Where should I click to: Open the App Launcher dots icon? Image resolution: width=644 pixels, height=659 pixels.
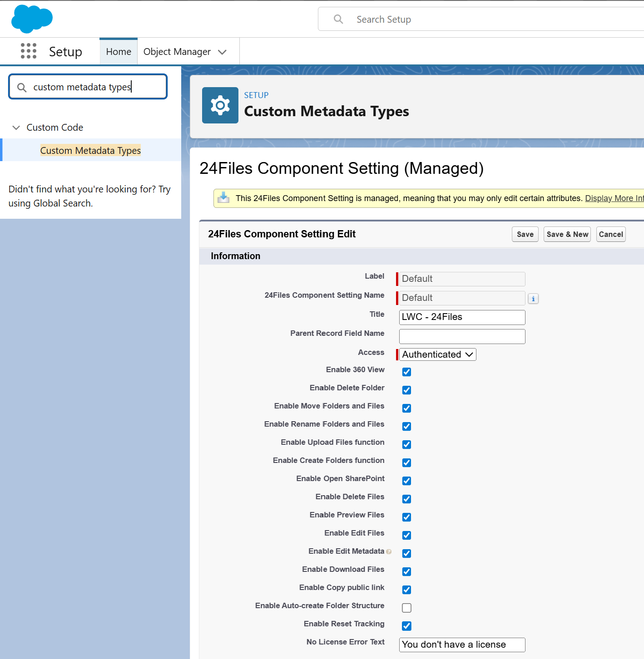[29, 51]
